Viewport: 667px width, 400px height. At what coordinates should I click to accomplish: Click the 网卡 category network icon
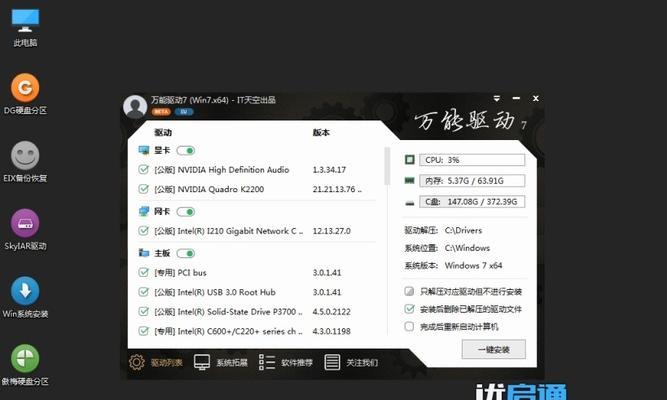pos(144,211)
